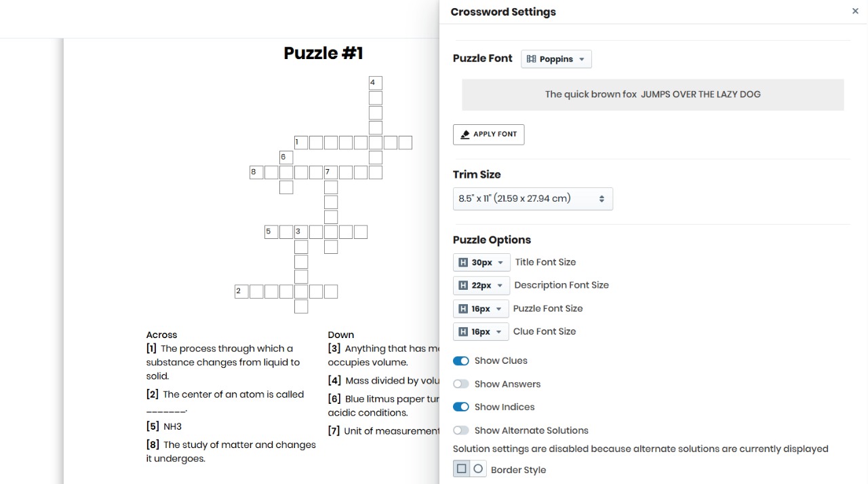Enable the Show Alternate Solutions toggle
868x484 pixels.
coord(461,430)
